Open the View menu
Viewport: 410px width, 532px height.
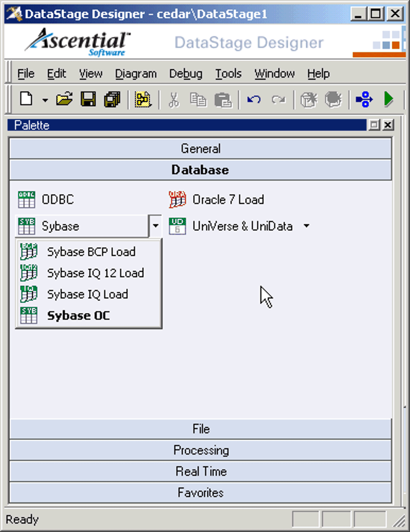point(91,74)
